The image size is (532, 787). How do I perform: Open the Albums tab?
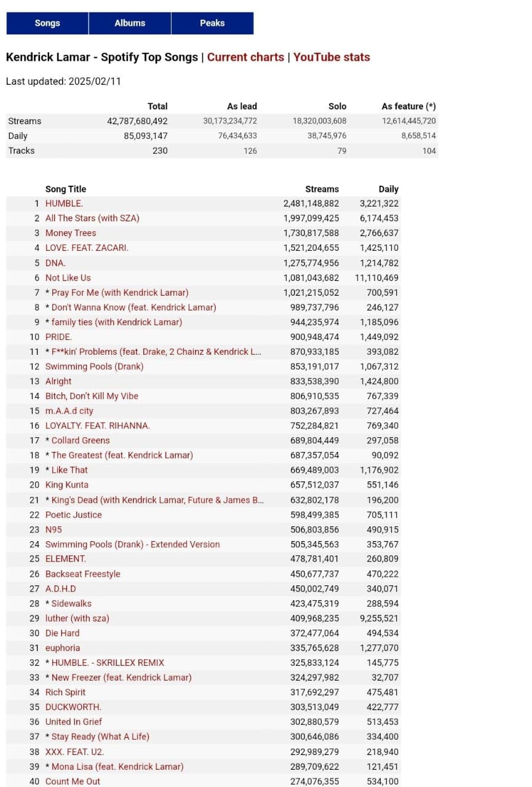click(x=130, y=23)
